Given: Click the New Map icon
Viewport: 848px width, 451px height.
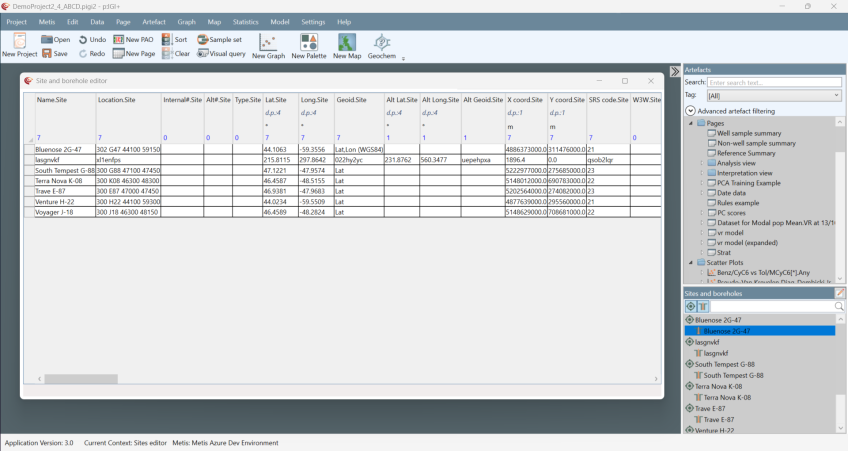Looking at the screenshot, I should tap(347, 43).
